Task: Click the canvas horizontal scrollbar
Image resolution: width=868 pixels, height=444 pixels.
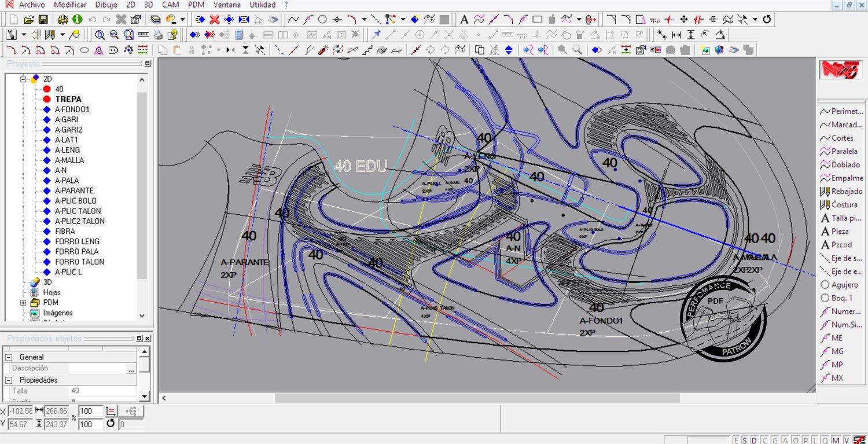Action: (x=477, y=398)
